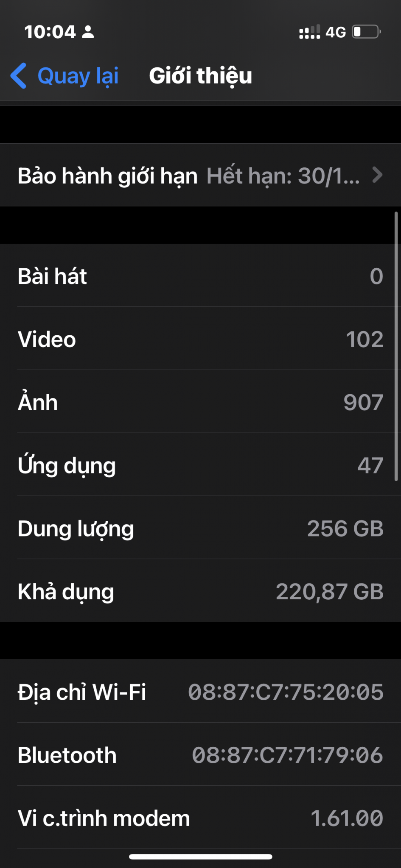The width and height of the screenshot is (401, 868).
Task: Tap the battery icon in status bar
Action: coord(366,32)
